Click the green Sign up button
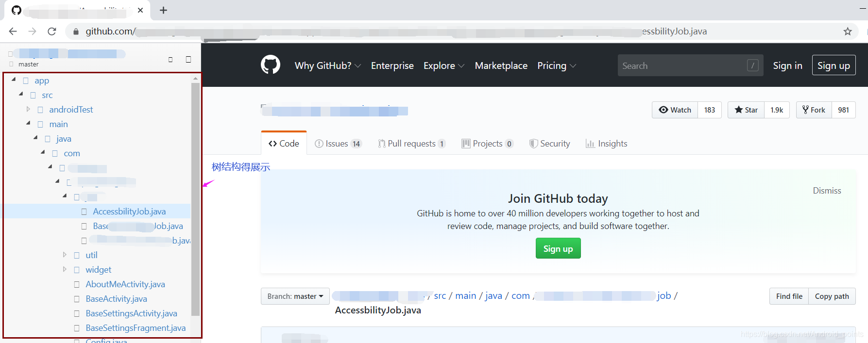The height and width of the screenshot is (343, 868). click(558, 248)
